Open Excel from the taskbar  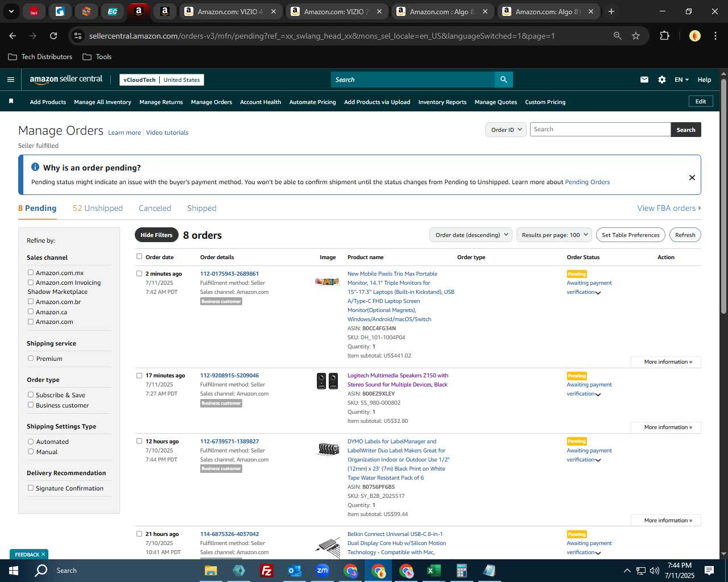pyautogui.click(x=433, y=571)
